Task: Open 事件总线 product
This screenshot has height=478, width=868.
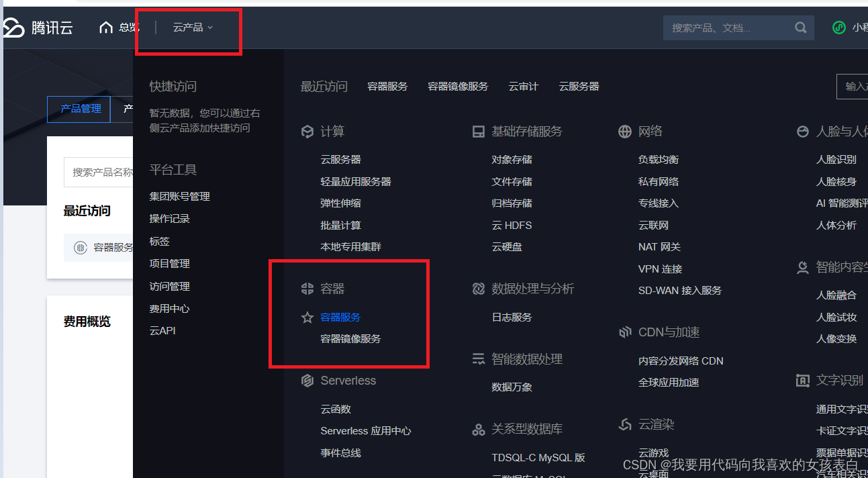Action: [x=340, y=453]
